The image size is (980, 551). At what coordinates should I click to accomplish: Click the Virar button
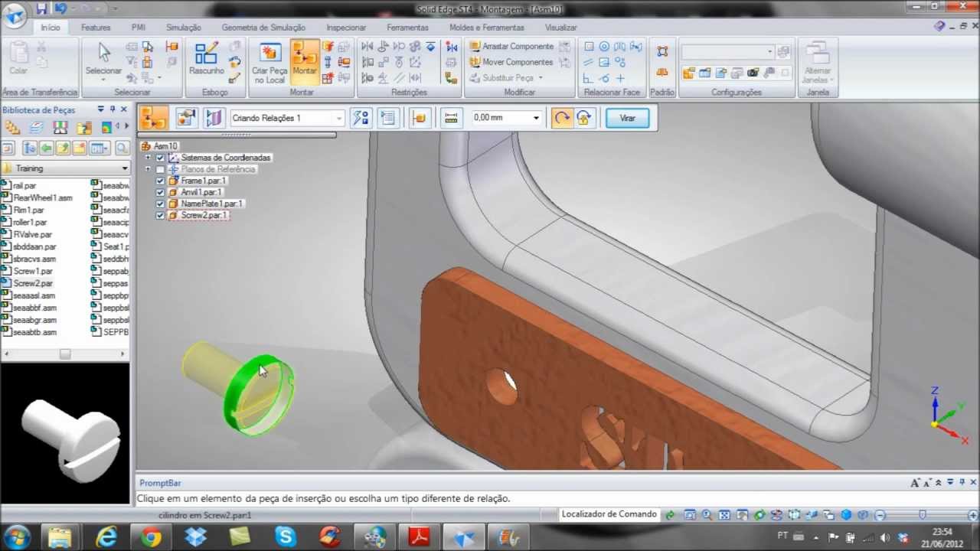pos(628,118)
